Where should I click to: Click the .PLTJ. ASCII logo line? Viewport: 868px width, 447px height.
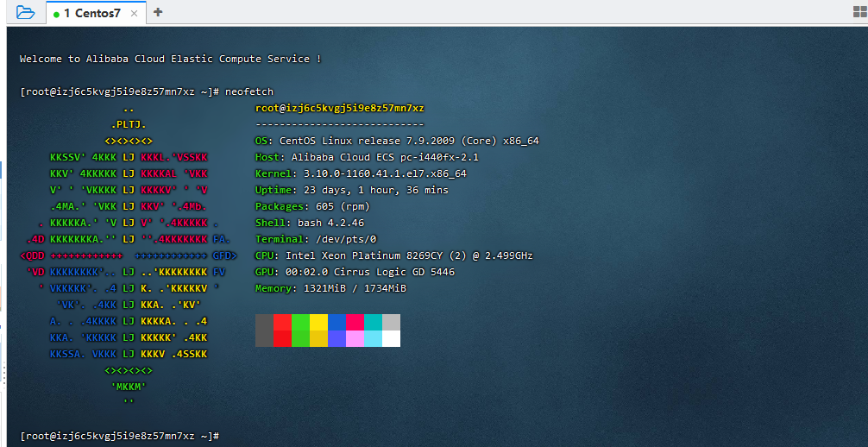129,124
